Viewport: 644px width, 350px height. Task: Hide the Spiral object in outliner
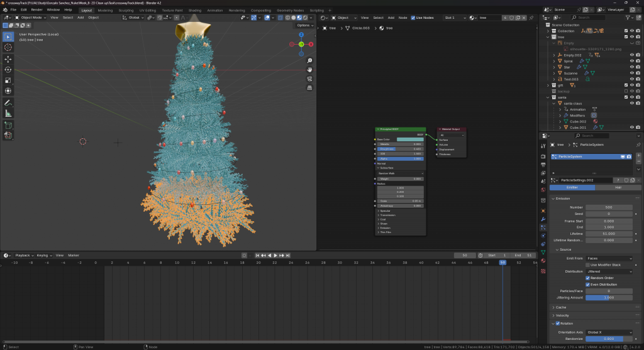coord(631,61)
